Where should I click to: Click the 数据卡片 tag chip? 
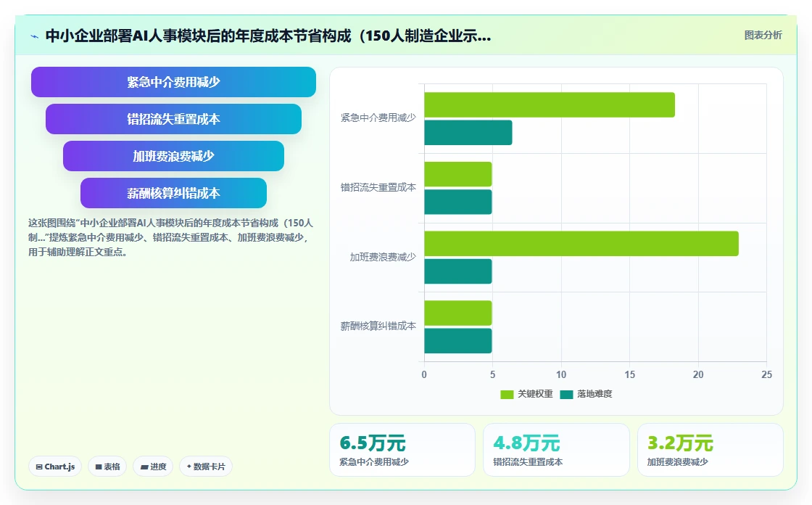pos(206,467)
